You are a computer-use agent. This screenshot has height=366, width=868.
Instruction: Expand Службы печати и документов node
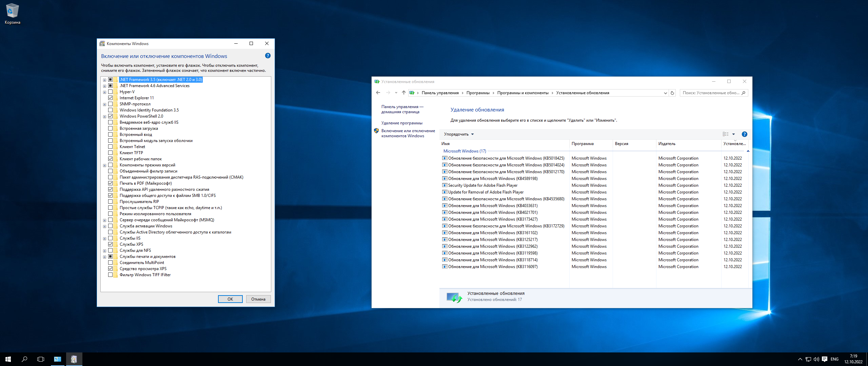pyautogui.click(x=105, y=257)
